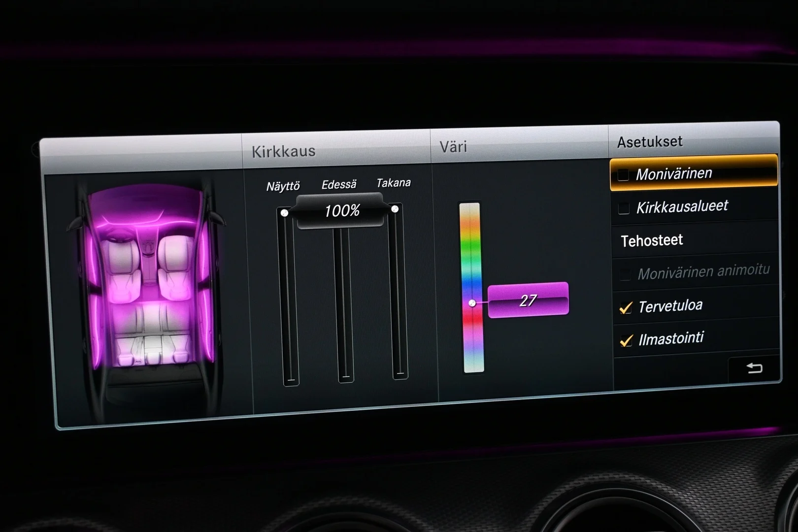Viewport: 798px width, 532px height.
Task: Uncheck the Tervetuloa option
Action: [x=626, y=308]
